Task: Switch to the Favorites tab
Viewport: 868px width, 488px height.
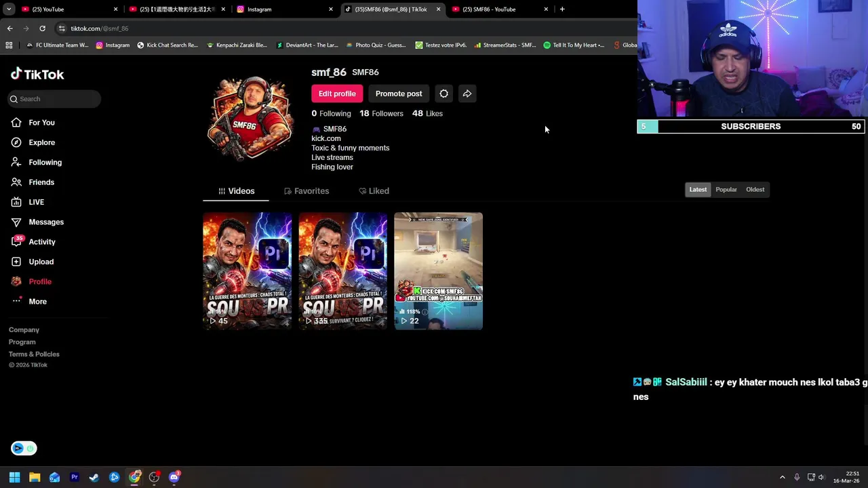Action: 307,191
